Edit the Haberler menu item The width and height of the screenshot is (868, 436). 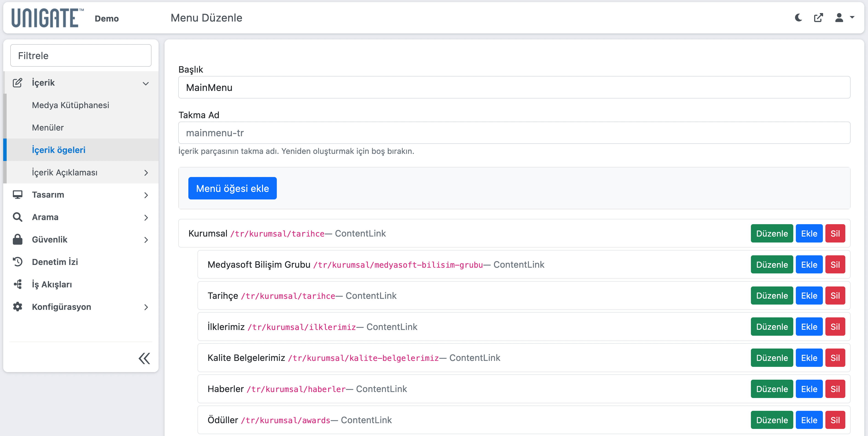coord(772,389)
